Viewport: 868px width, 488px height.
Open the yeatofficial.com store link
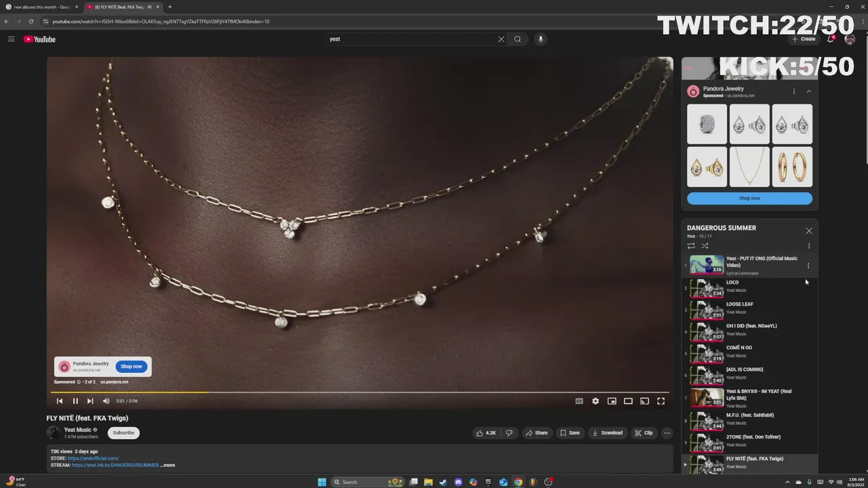pos(93,458)
